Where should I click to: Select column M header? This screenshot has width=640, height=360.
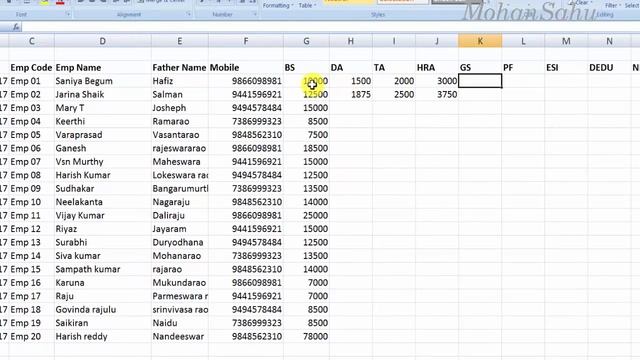click(566, 41)
